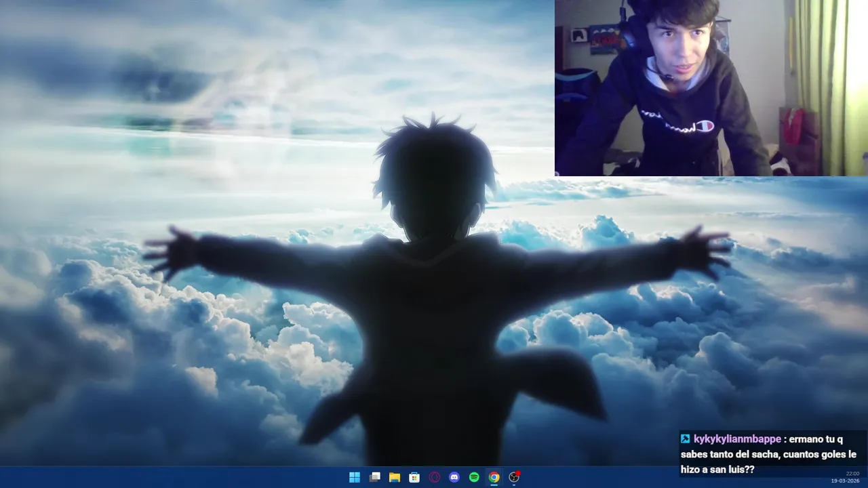
Task: Switch to Google Chrome in the taskbar
Action: [494, 477]
